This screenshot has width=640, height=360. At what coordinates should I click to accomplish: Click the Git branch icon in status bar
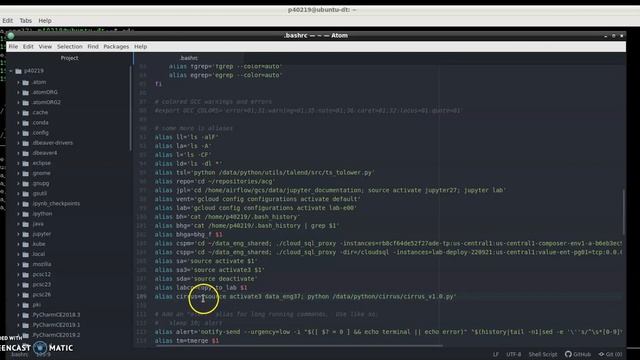pyautogui.click(x=601, y=354)
